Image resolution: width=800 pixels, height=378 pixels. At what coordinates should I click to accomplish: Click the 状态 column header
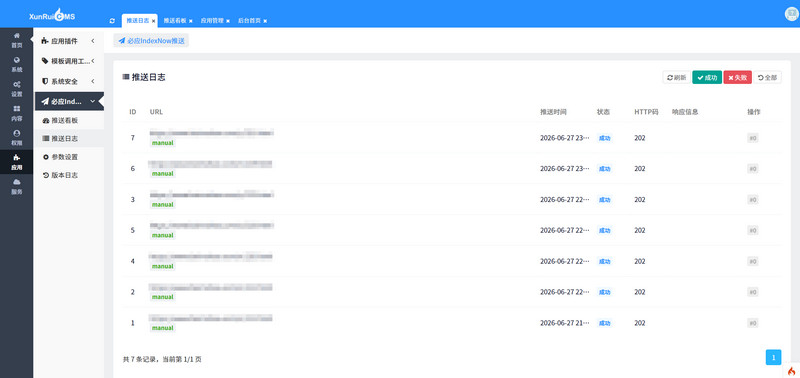603,112
